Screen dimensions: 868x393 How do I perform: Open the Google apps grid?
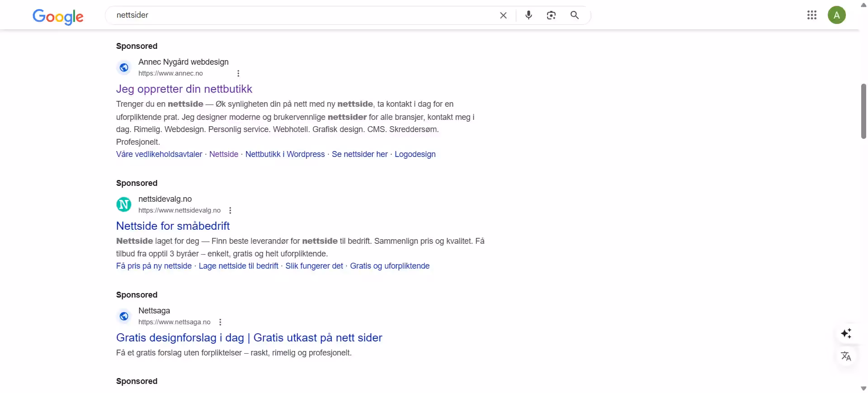(812, 15)
